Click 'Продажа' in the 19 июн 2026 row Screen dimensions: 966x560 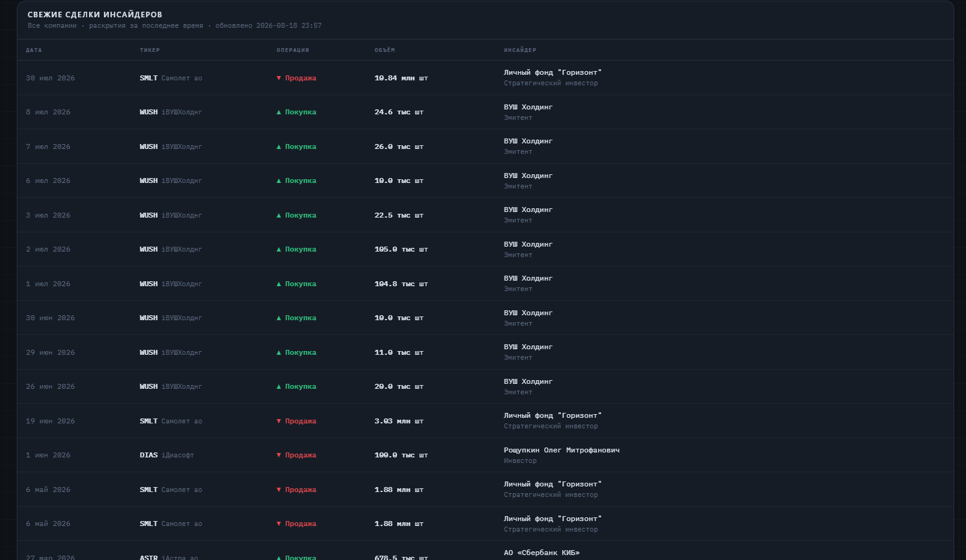[x=296, y=421]
